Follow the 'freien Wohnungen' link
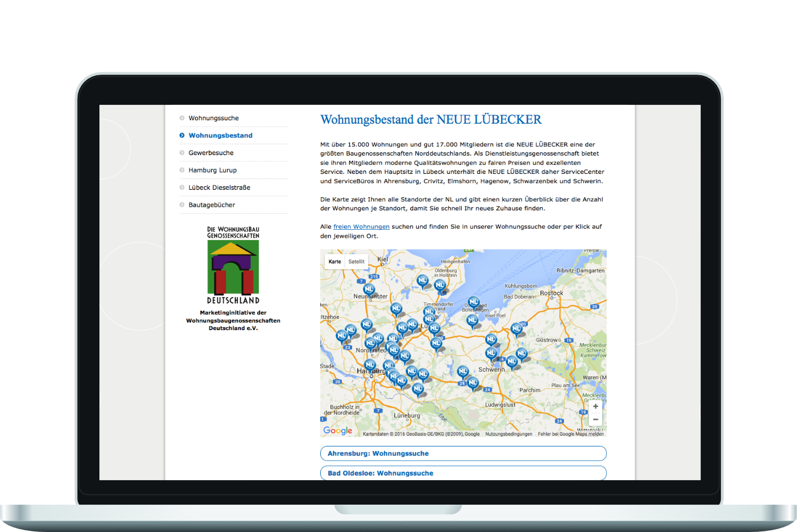The image size is (799, 532). [x=361, y=227]
